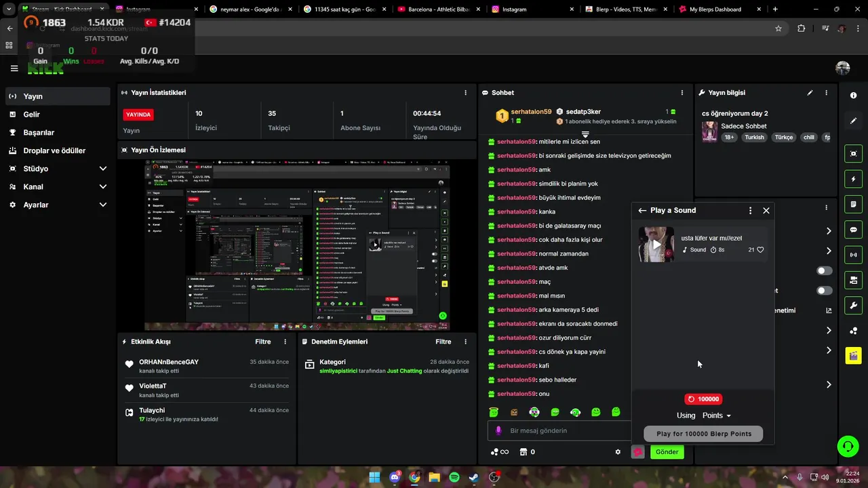Image resolution: width=868 pixels, height=488 pixels.
Task: Click the store icon below message field
Action: pyautogui.click(x=524, y=452)
